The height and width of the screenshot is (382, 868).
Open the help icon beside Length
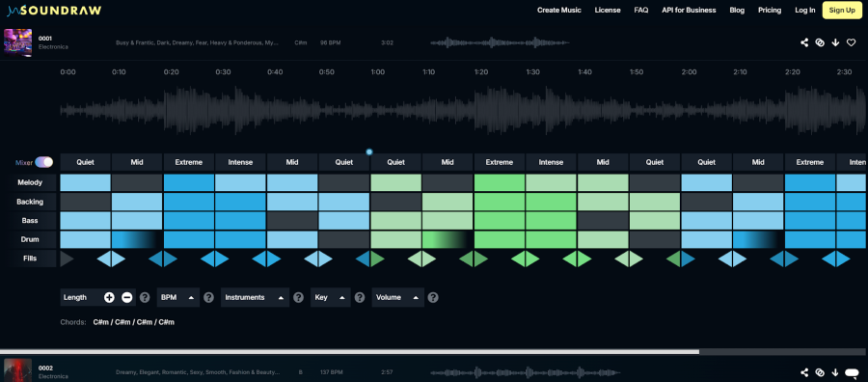[145, 298]
